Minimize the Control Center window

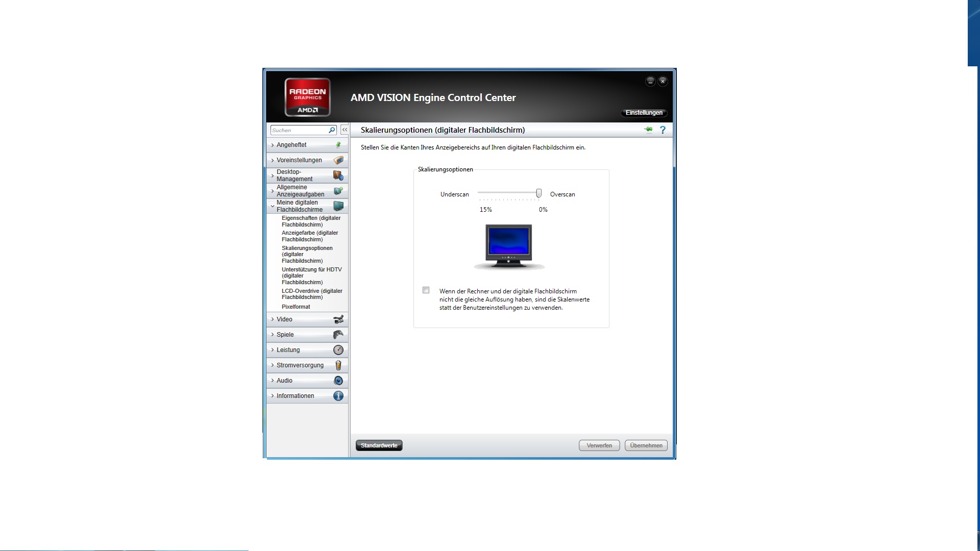tap(650, 81)
